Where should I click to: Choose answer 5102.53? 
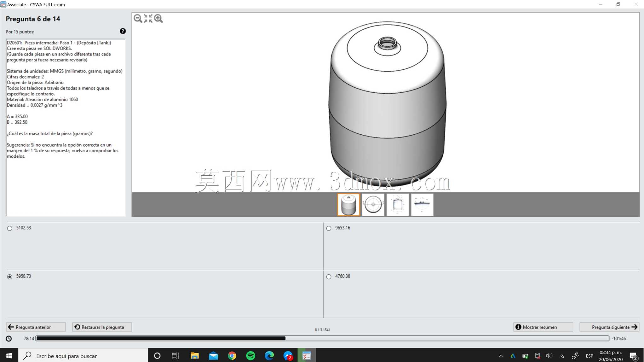tap(10, 228)
